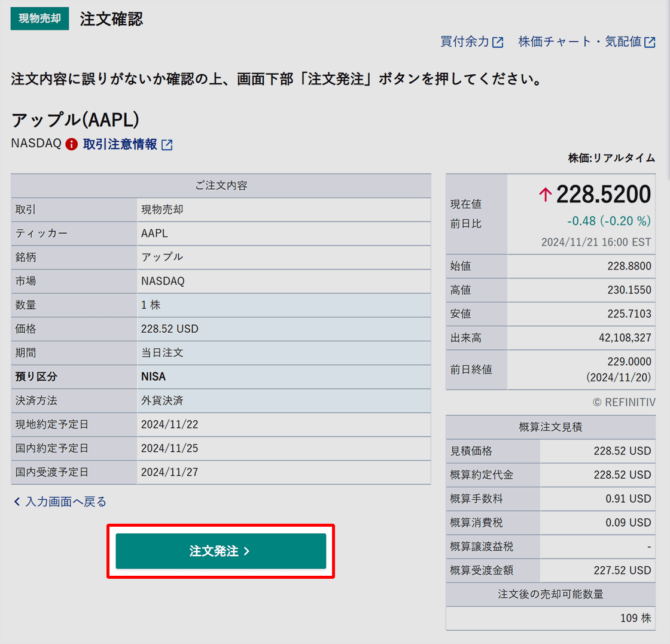Click the 株価:リアルタイム label
This screenshot has width=670, height=644.
coord(611,158)
